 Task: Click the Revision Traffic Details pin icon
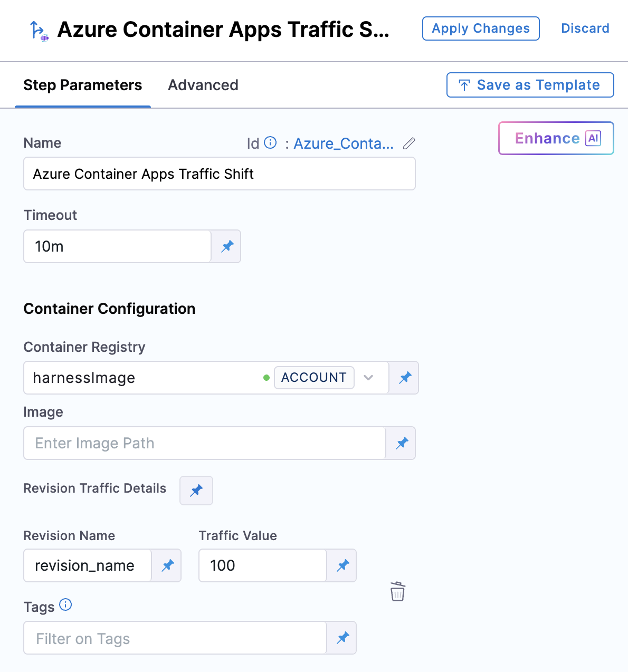point(196,491)
